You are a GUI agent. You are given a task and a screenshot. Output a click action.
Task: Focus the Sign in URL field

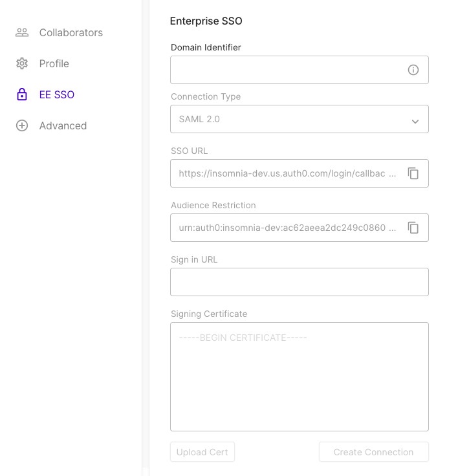point(299,282)
